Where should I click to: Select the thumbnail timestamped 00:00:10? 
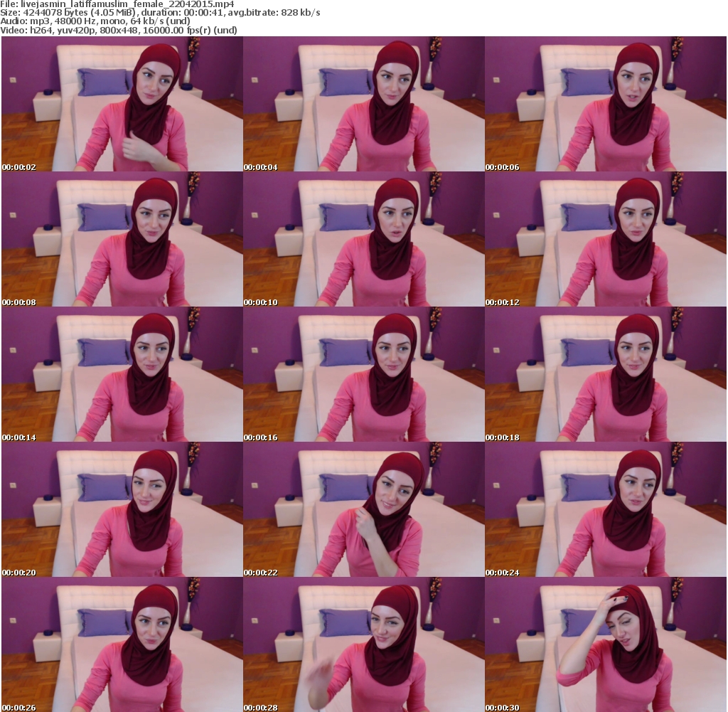[x=364, y=239]
